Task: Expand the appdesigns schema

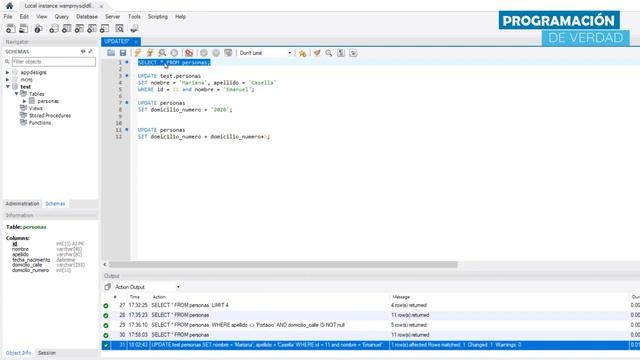Action: click(x=7, y=72)
